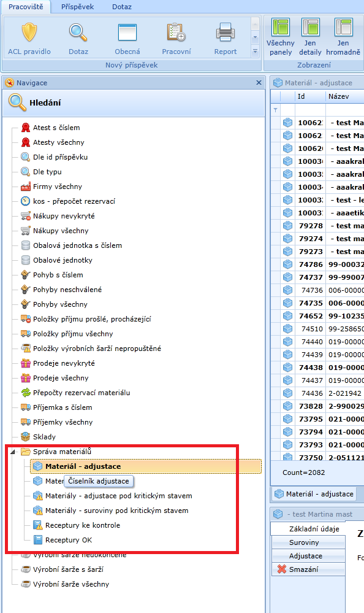Show Všechny panely view

tap(281, 37)
